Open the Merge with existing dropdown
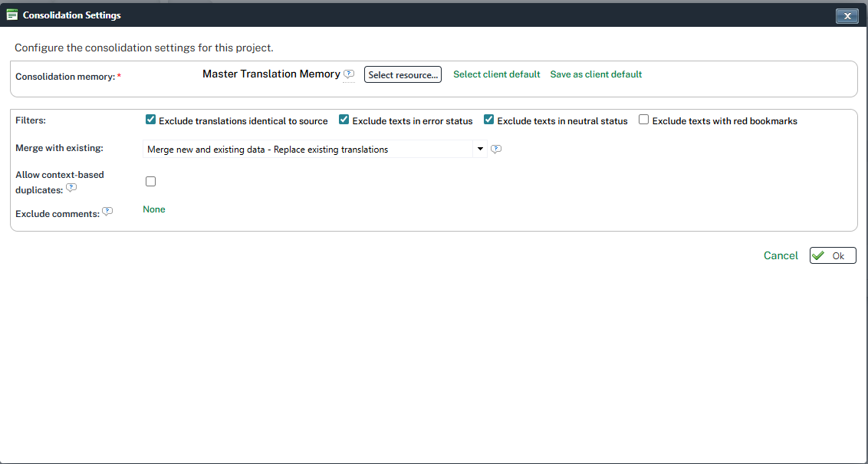868x464 pixels. 480,149
